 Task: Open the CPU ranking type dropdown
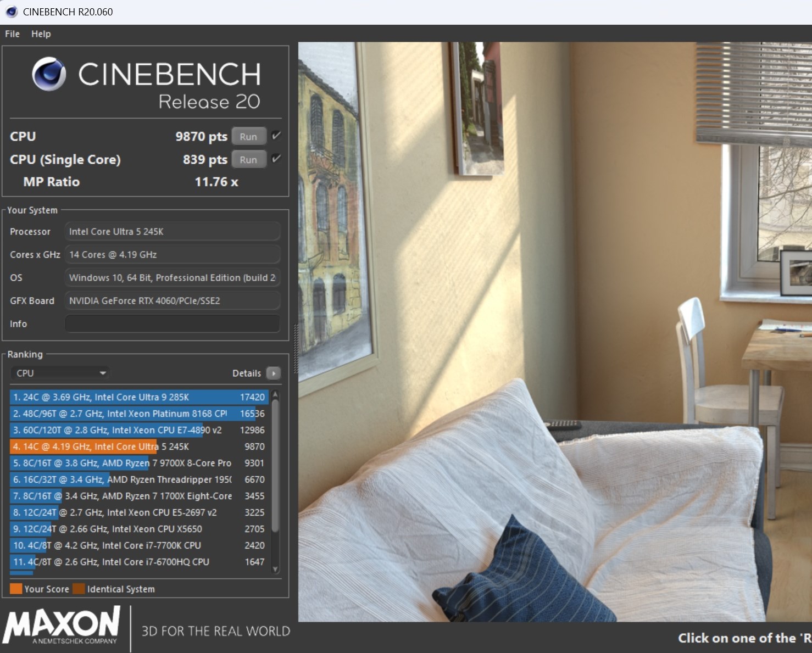60,373
